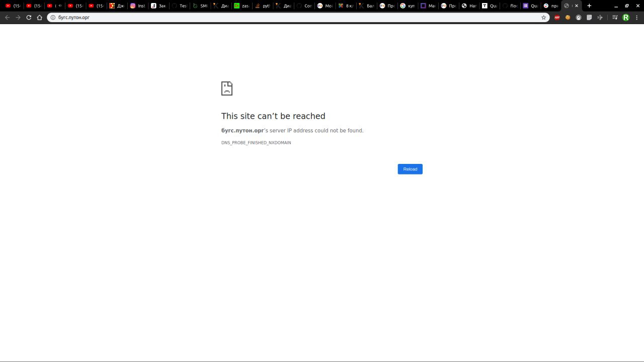
Task: Open the grid-pattern extension icon
Action: (589, 17)
